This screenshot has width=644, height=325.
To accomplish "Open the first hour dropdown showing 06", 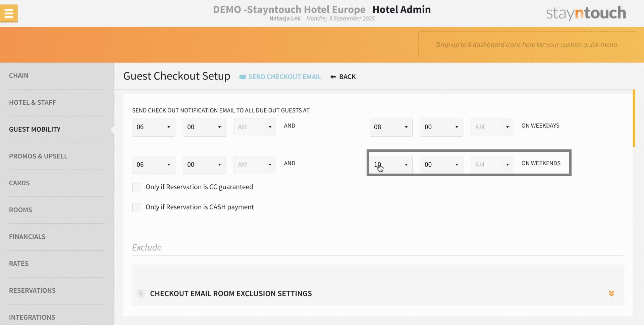I will pyautogui.click(x=153, y=127).
